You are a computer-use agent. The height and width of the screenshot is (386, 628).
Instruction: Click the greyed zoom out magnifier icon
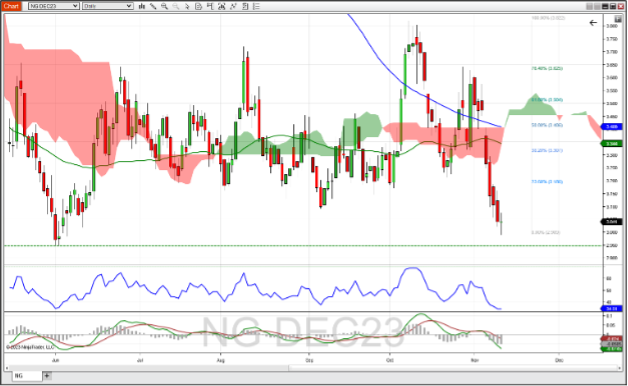(175, 6)
